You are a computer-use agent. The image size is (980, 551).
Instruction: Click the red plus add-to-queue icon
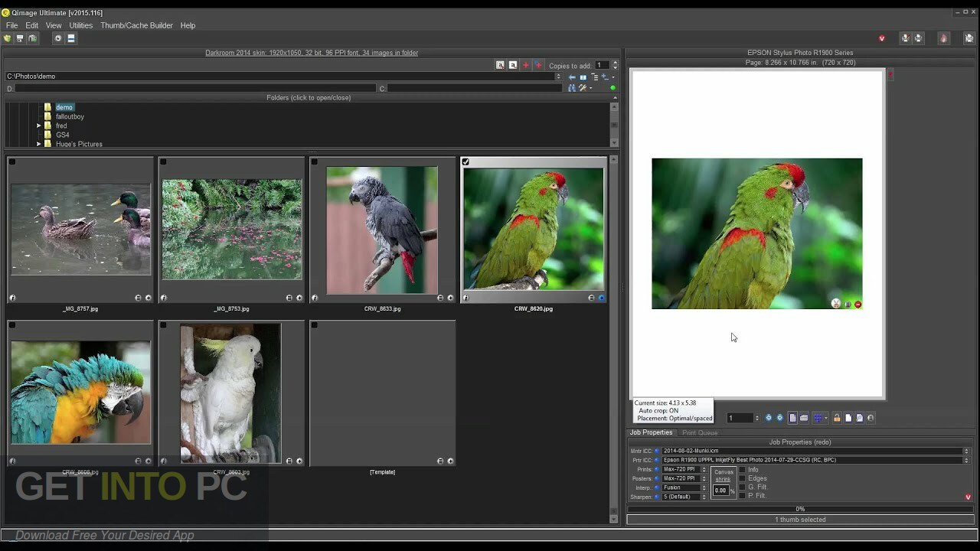(525, 65)
